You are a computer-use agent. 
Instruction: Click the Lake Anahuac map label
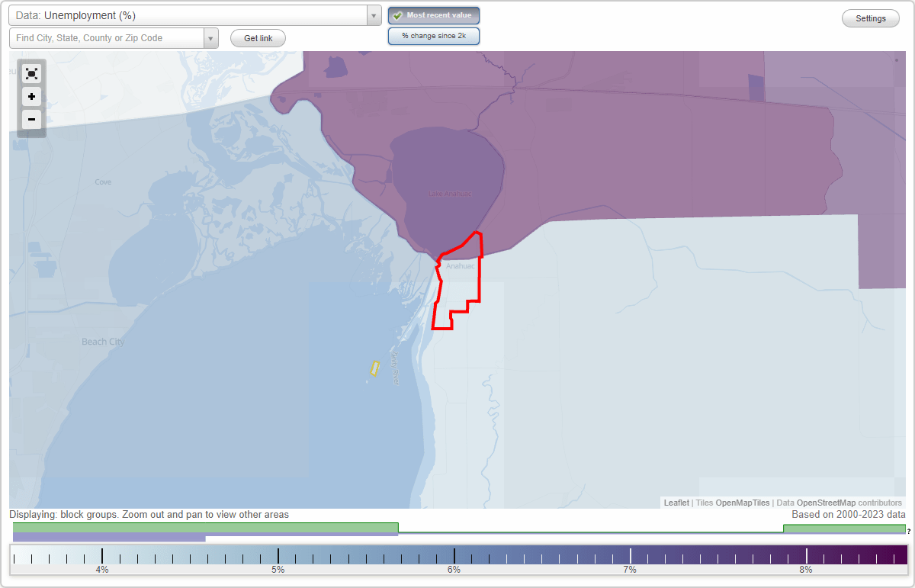(x=450, y=194)
